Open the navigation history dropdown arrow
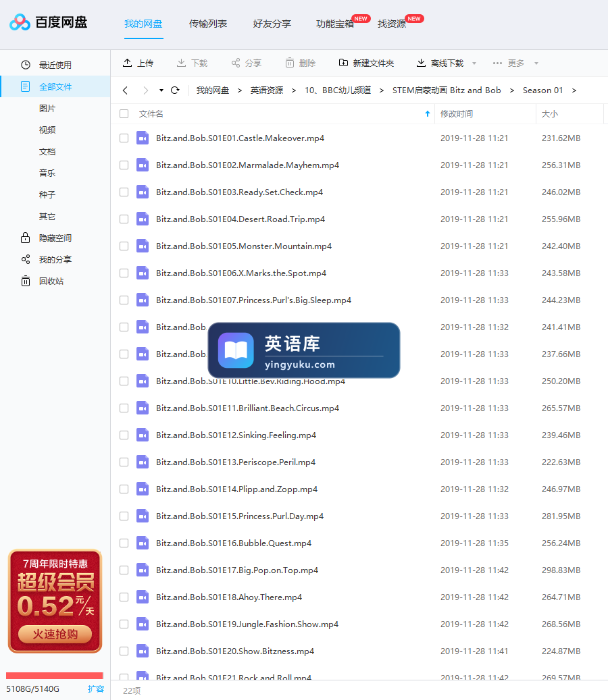Screen dimensions: 608x700 coord(161,90)
